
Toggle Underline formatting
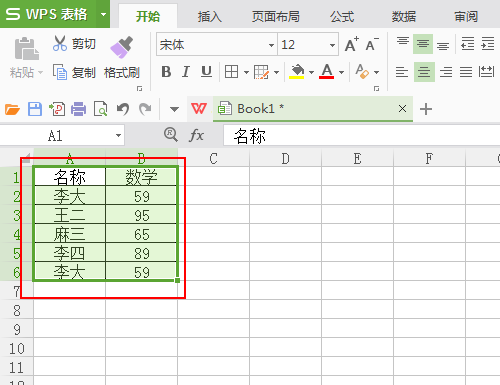coord(206,72)
